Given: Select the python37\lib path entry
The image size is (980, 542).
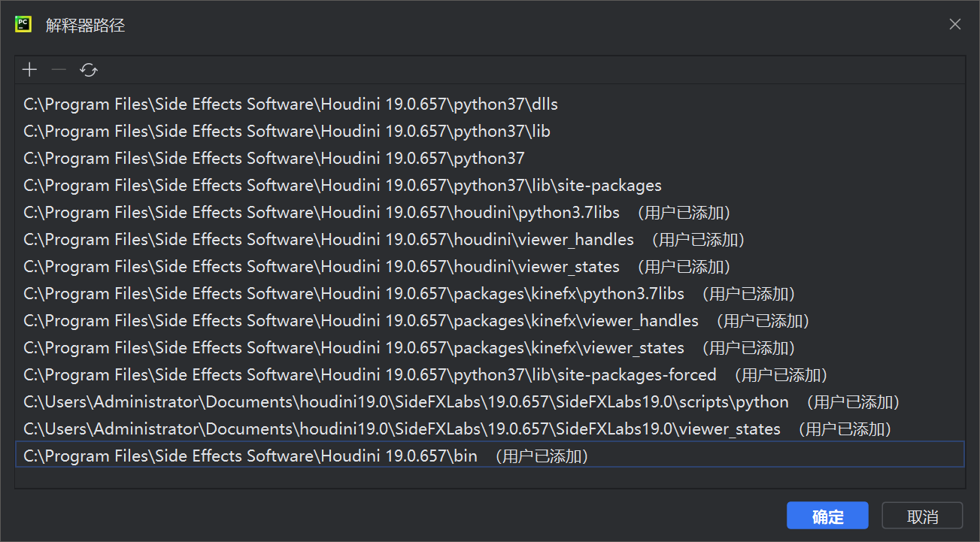Looking at the screenshot, I should (287, 132).
